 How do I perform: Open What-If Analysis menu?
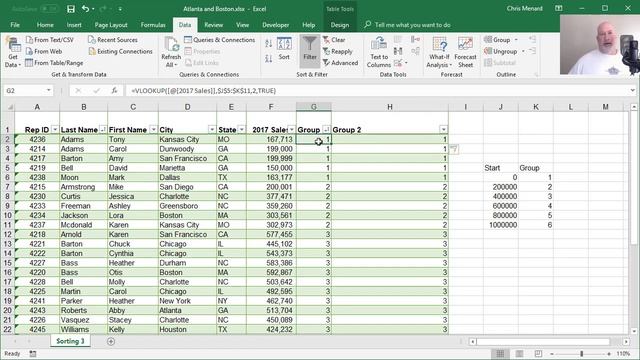pos(439,52)
